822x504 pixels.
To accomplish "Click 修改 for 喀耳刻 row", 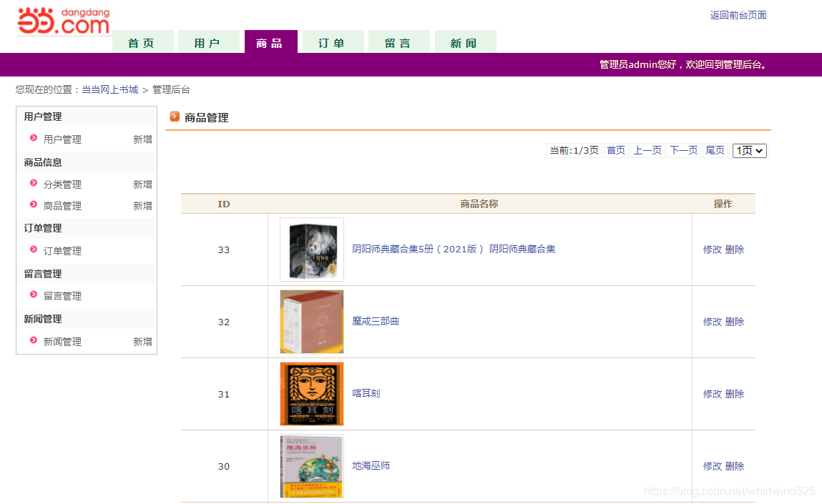I will pyautogui.click(x=712, y=394).
